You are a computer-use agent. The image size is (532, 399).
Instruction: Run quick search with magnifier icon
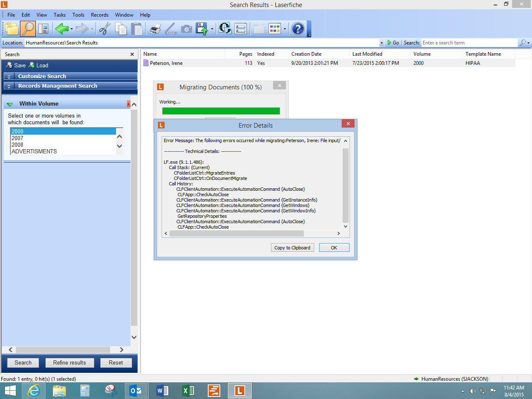click(x=522, y=43)
